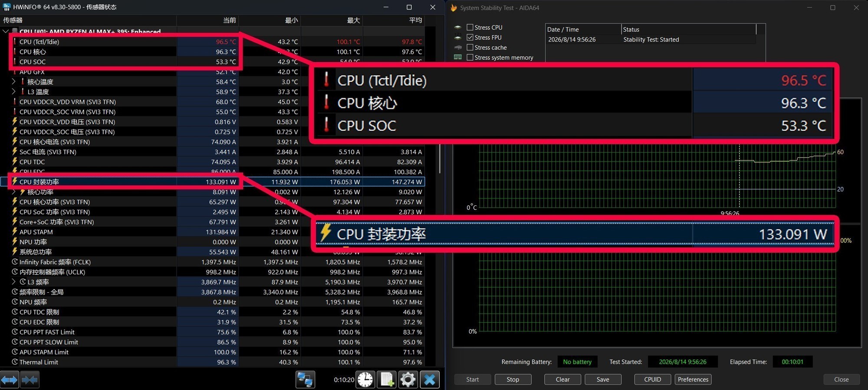Click the memory module icon beside Stress system memory
This screenshot has width=868, height=390.
click(458, 57)
